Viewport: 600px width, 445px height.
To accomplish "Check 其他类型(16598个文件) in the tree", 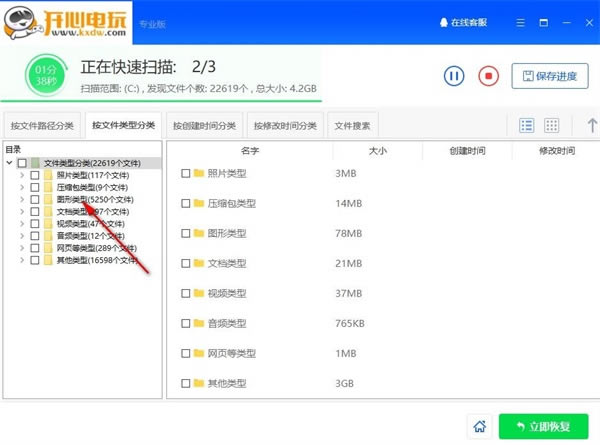I will coord(35,260).
